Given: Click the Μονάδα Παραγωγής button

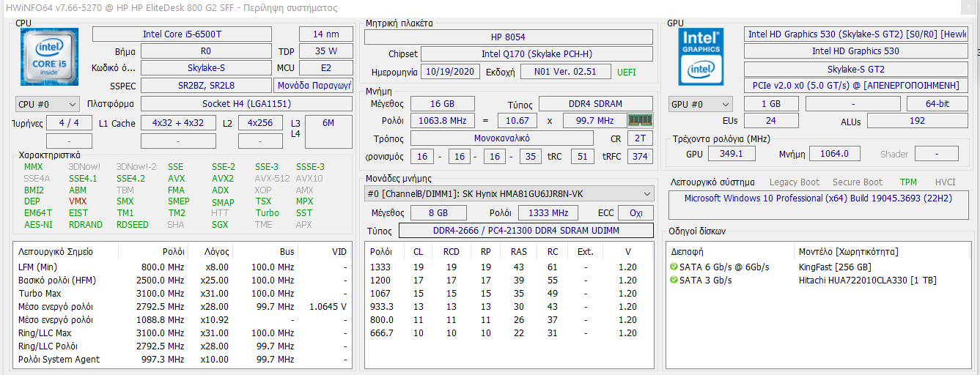Looking at the screenshot, I should point(314,86).
